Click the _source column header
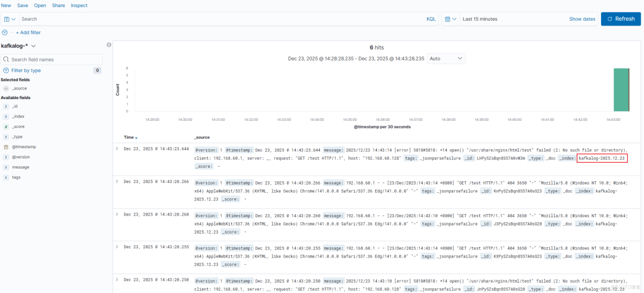The width and height of the screenshot is (644, 293). tap(202, 137)
